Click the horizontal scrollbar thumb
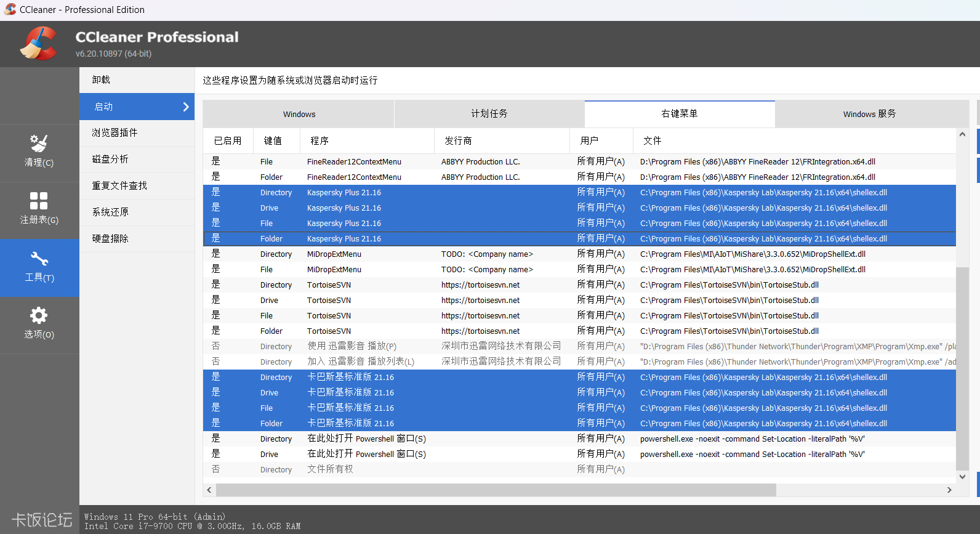Screen dimensions: 980x534 [496, 490]
